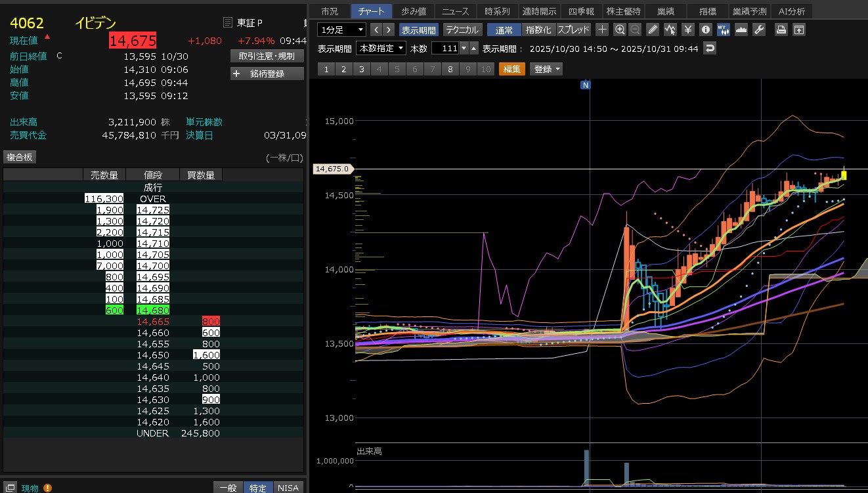
Task: Open the 1分足 timeframe dropdown
Action: coord(341,30)
